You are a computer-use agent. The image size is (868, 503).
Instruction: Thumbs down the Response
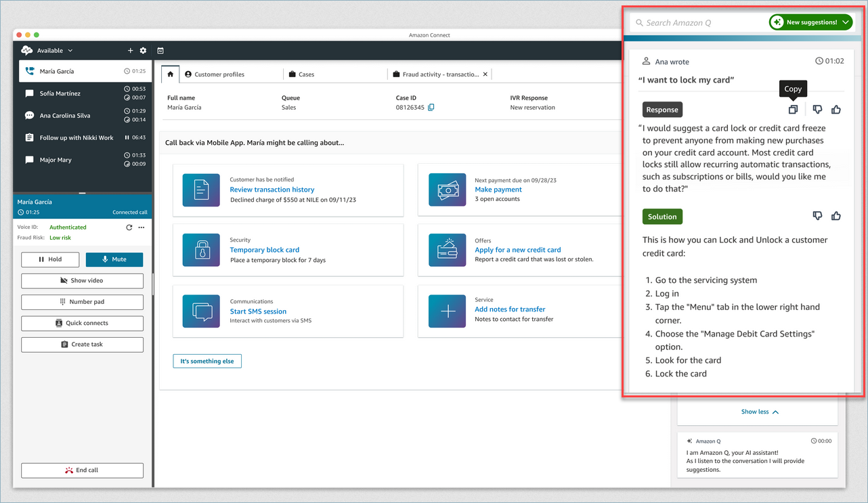click(817, 109)
